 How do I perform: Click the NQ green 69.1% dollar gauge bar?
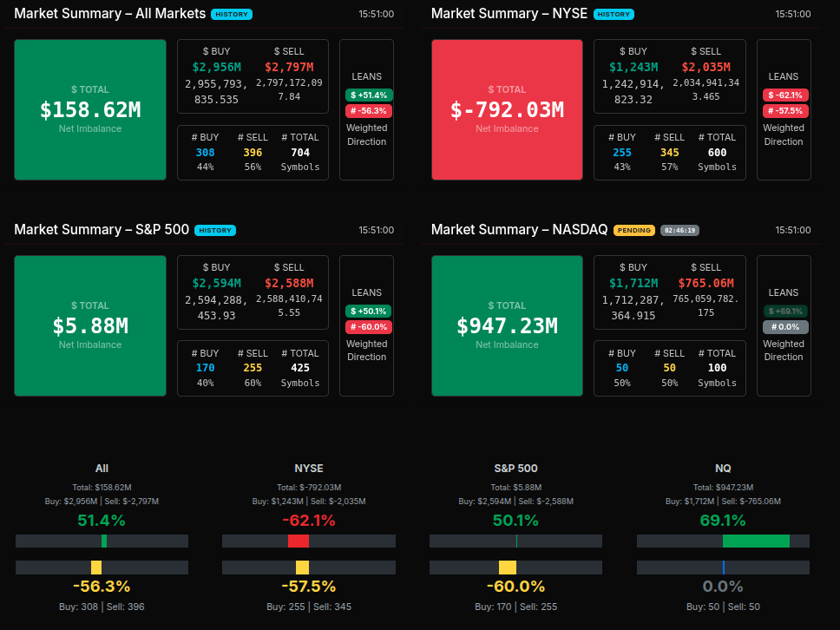756,541
